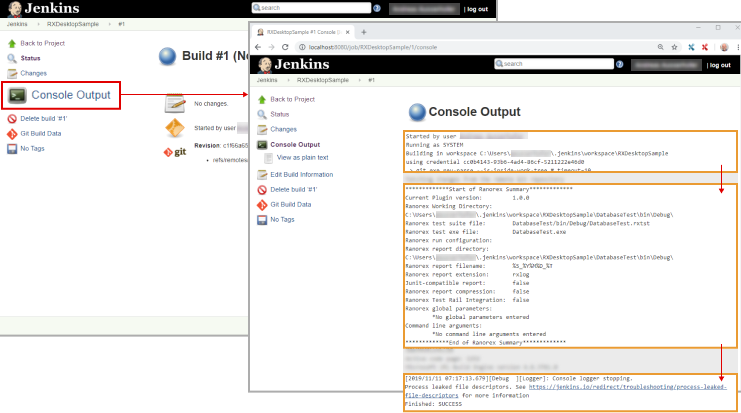Reload the page with the refresh button

(x=285, y=47)
